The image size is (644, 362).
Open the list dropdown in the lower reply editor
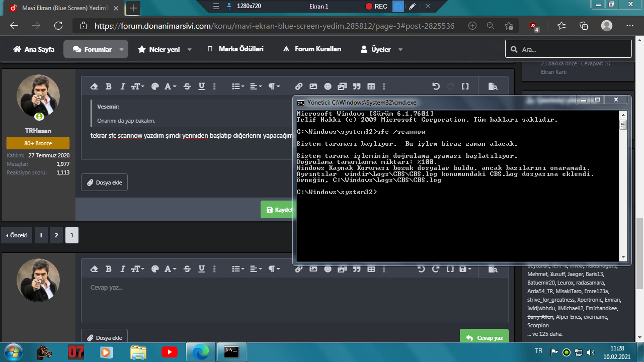coord(237,269)
